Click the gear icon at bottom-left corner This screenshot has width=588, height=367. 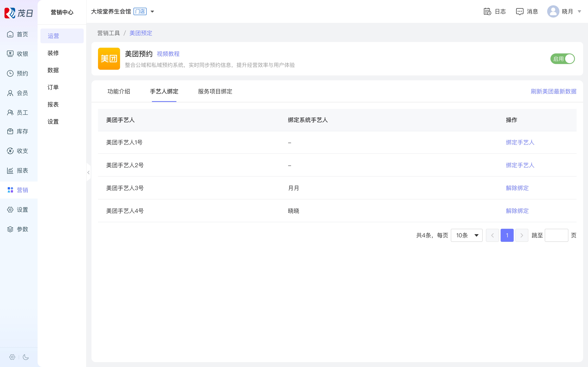(12, 357)
